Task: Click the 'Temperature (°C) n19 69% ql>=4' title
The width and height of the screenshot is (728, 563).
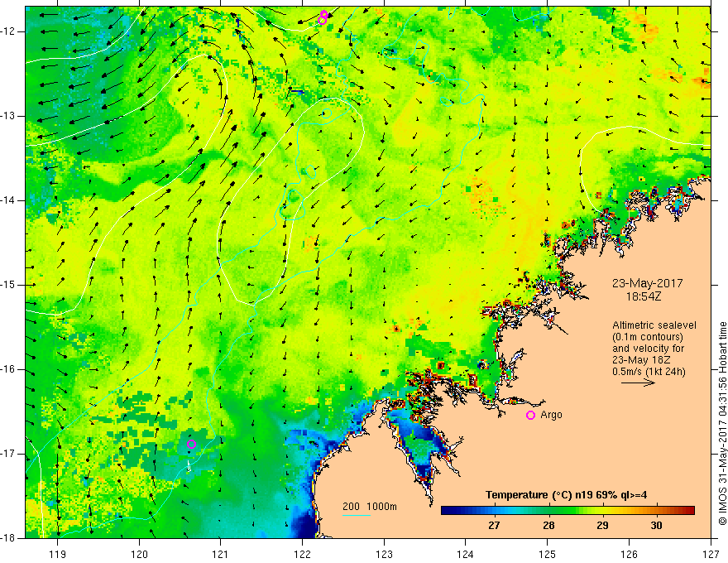Action: coord(567,495)
